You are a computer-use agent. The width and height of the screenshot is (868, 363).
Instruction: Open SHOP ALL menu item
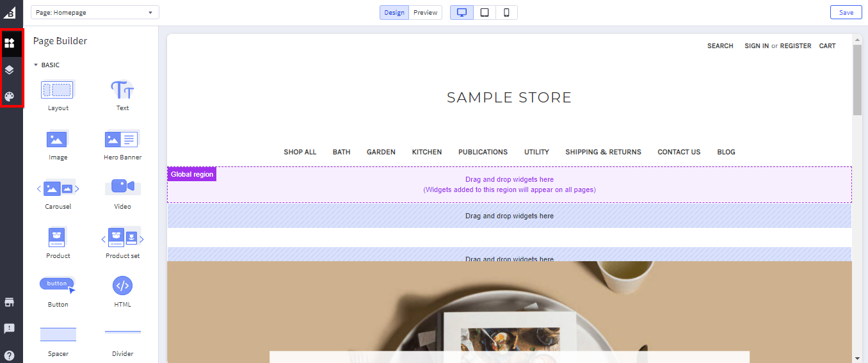pos(300,152)
